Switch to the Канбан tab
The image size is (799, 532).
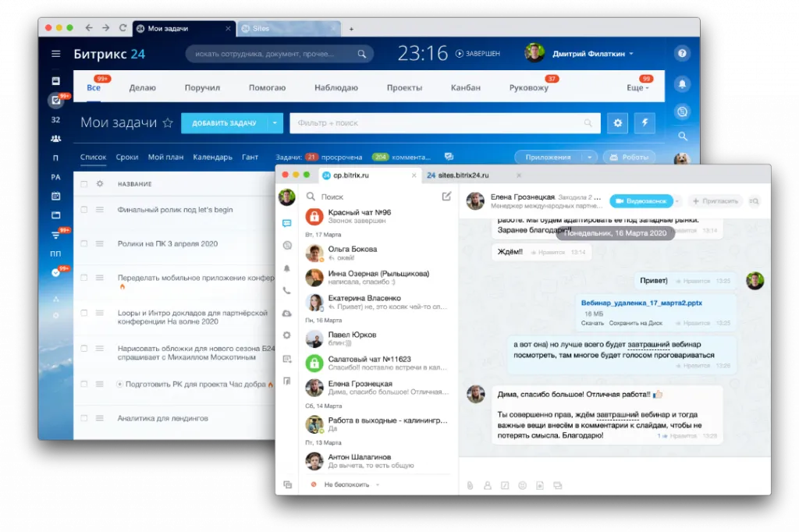tap(466, 88)
